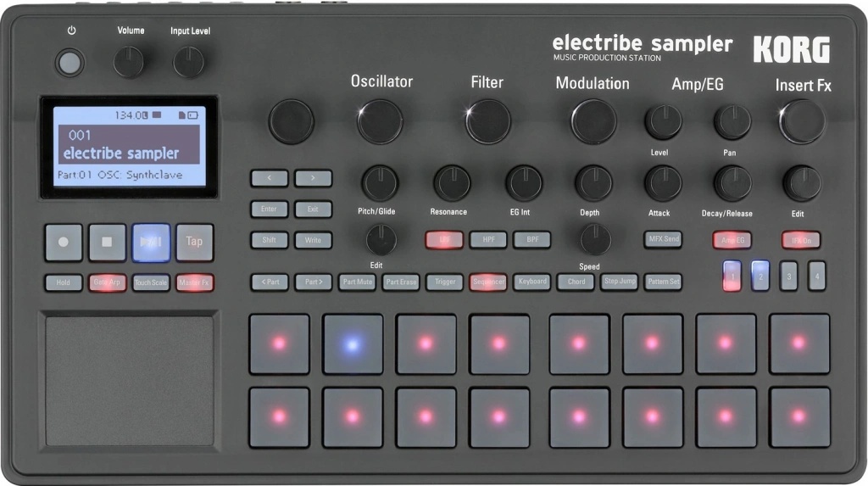Touch the large Filter knob
The image size is (868, 486).
coord(487,121)
